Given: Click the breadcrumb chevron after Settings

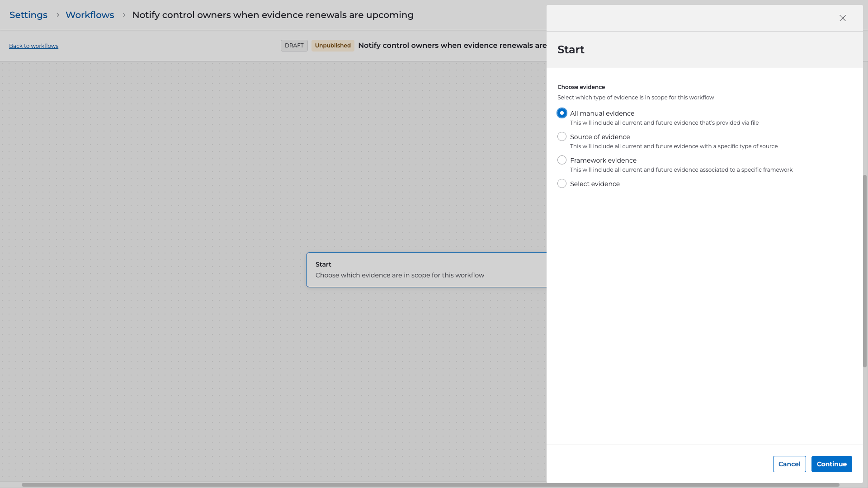Looking at the screenshot, I should [x=57, y=15].
